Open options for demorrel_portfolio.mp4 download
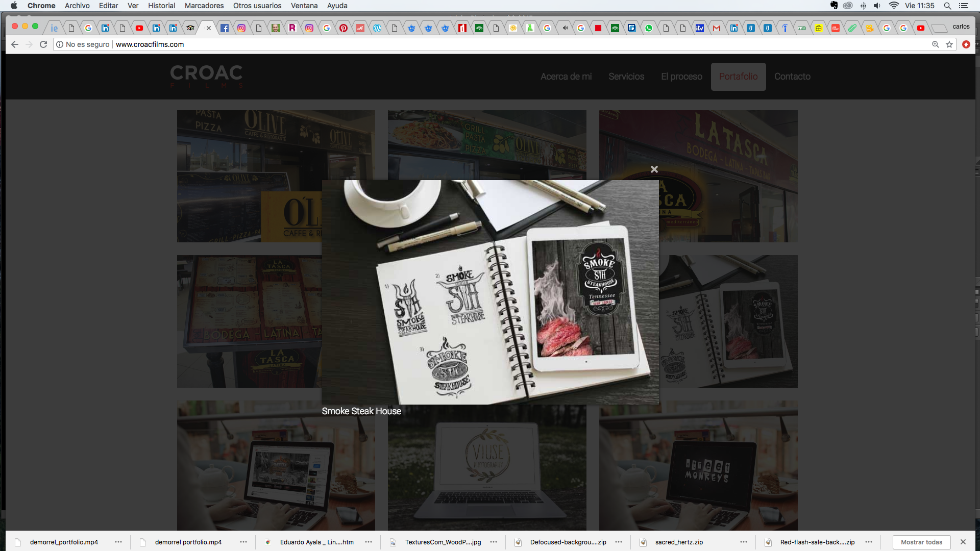 [118, 542]
